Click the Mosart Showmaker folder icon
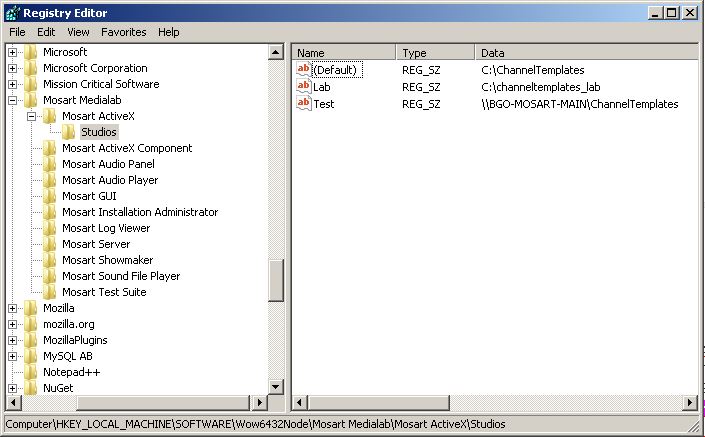Image resolution: width=705 pixels, height=437 pixels. click(x=50, y=260)
